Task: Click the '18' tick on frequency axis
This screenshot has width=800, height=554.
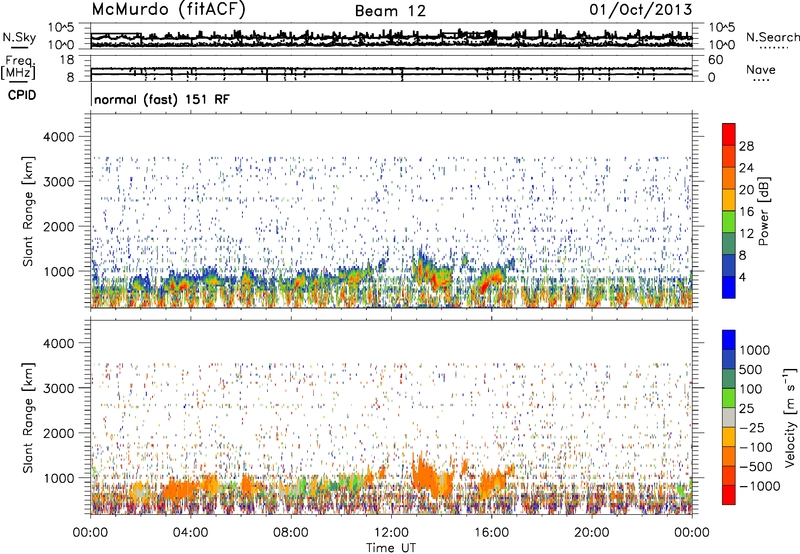Action: pyautogui.click(x=67, y=60)
